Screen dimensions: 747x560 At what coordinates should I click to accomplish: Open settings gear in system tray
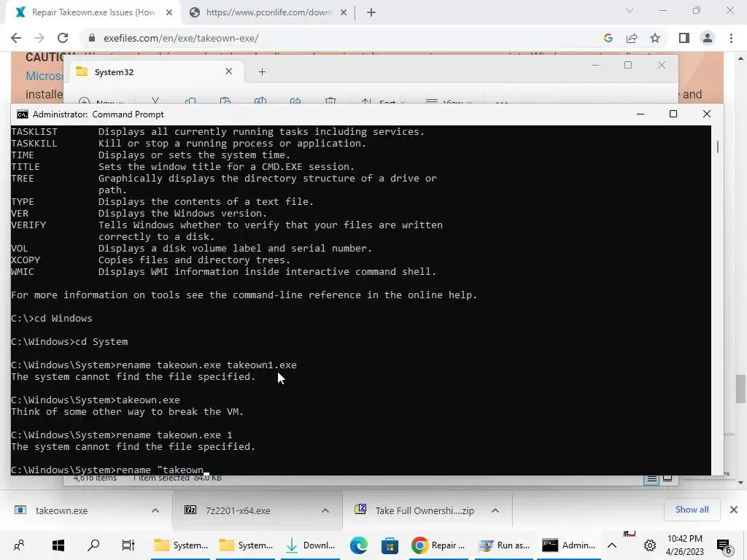tap(650, 545)
